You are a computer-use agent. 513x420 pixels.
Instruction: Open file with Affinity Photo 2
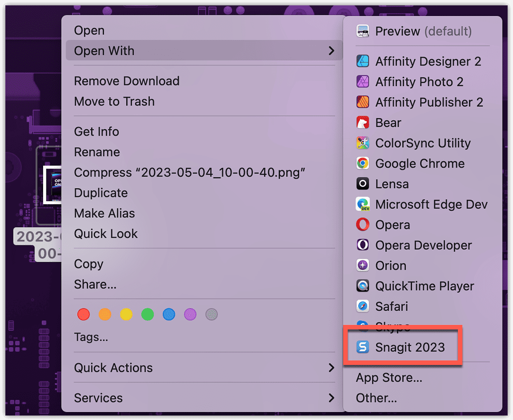click(x=423, y=82)
